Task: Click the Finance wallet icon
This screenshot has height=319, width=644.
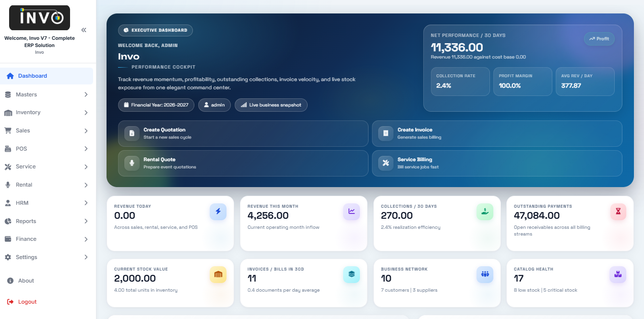Action: [x=8, y=239]
